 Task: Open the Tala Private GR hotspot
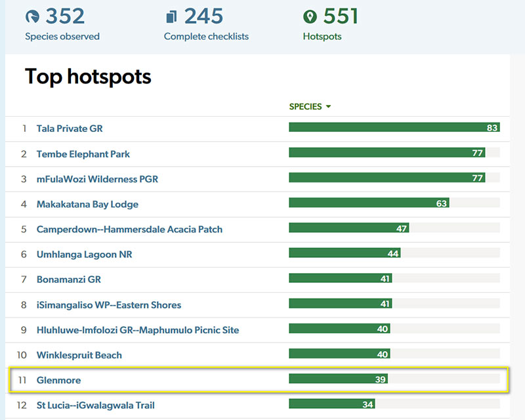[70, 129]
